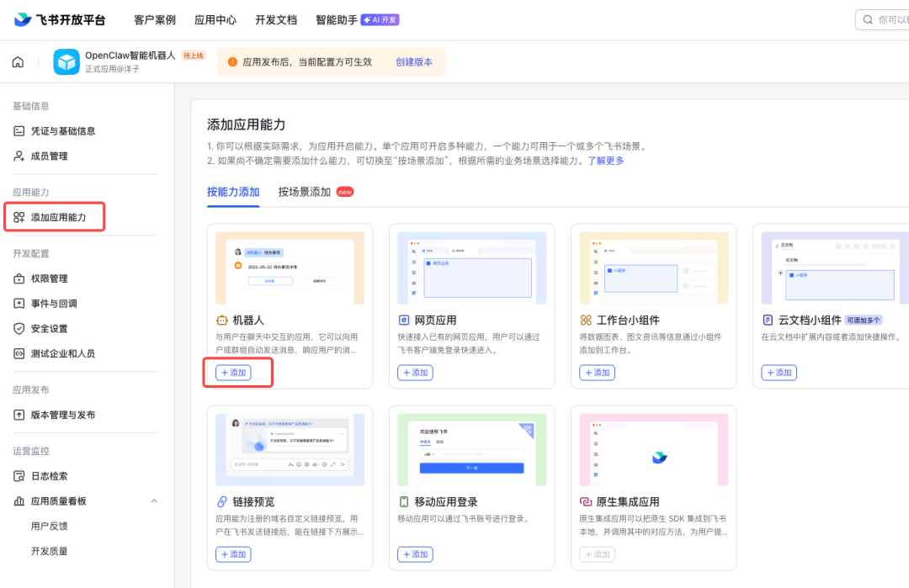Open 开发文档 in top navigation
Viewport: 909px width, 588px height.
[276, 19]
